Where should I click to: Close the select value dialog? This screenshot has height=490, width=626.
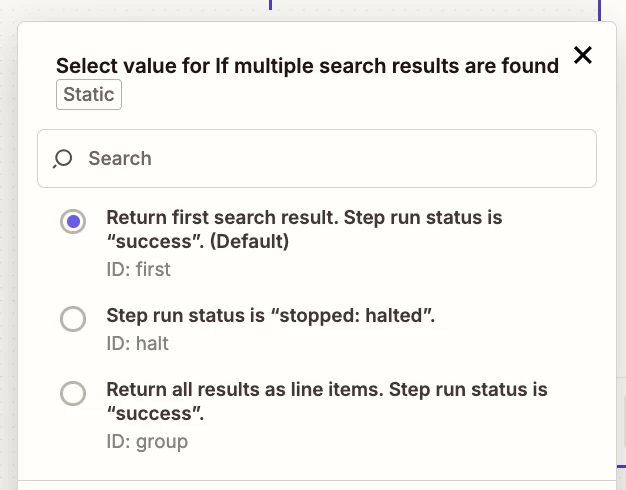click(583, 55)
